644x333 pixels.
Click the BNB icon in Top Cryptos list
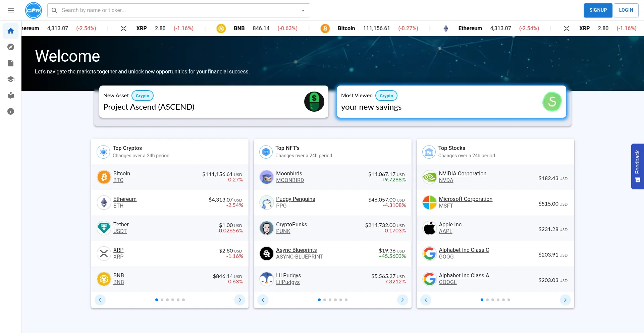104,279
